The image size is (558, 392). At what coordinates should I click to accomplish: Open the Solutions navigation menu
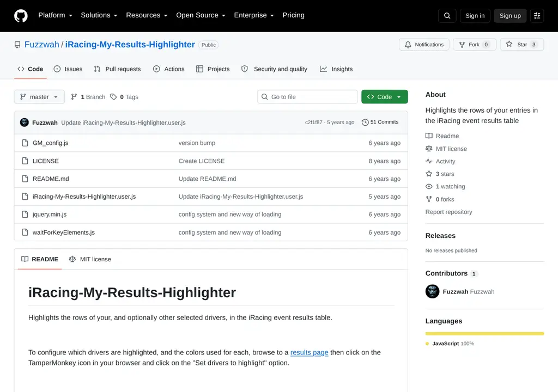[x=99, y=15]
